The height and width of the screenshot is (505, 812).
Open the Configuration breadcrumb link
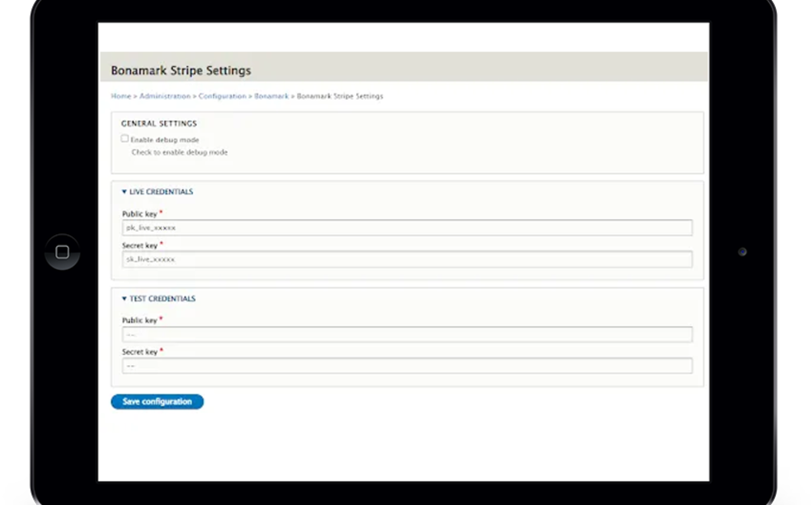222,96
